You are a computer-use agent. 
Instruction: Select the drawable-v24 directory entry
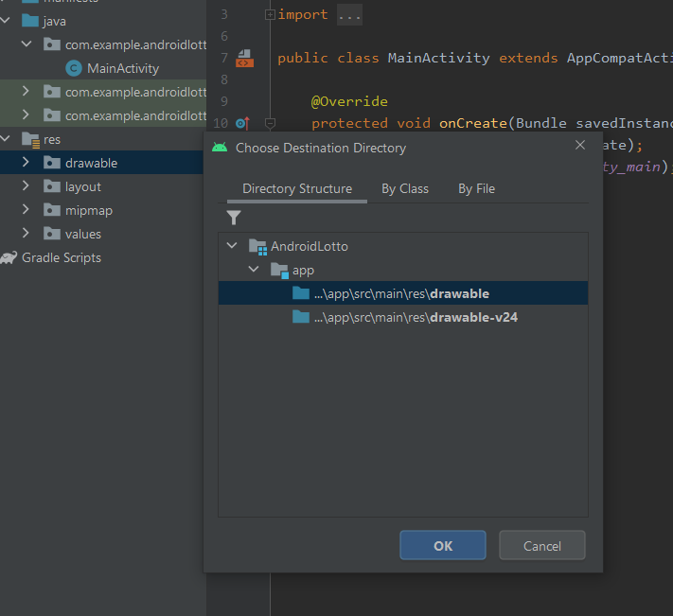pos(415,317)
